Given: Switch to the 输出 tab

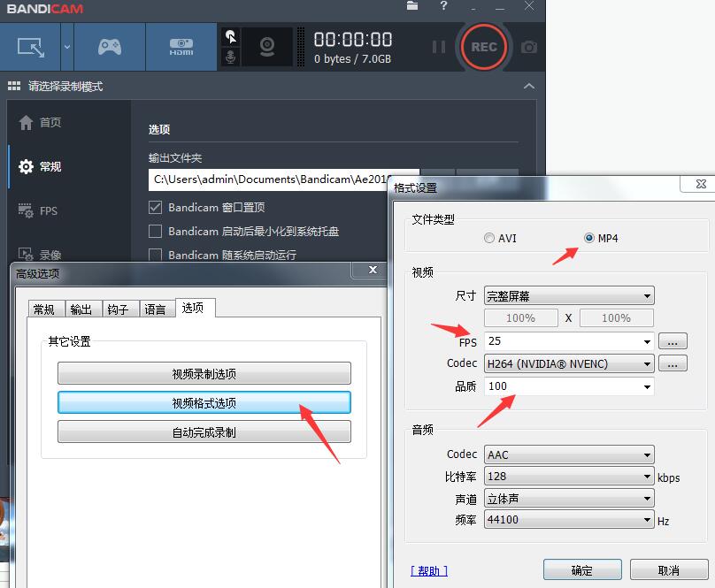Looking at the screenshot, I should click(81, 309).
